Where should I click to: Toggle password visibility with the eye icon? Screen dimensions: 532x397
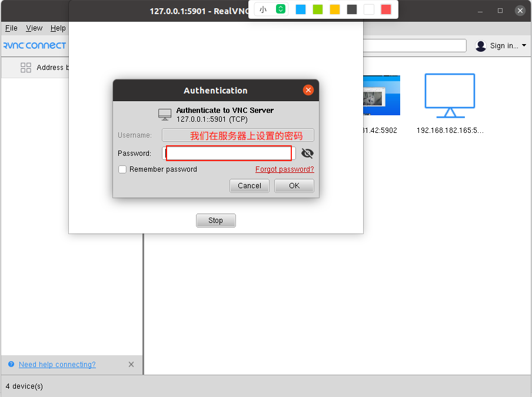pyautogui.click(x=307, y=153)
